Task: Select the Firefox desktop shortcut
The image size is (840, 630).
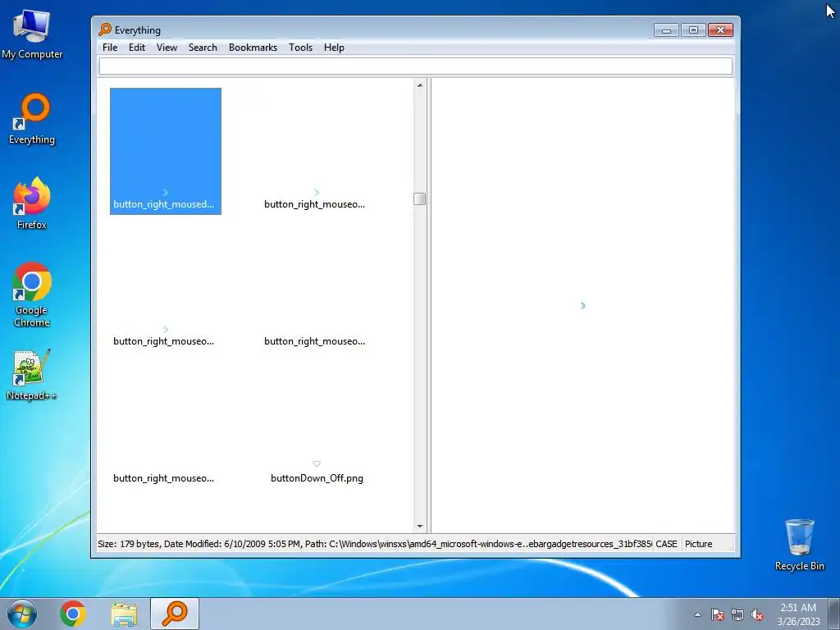Action: (x=32, y=203)
